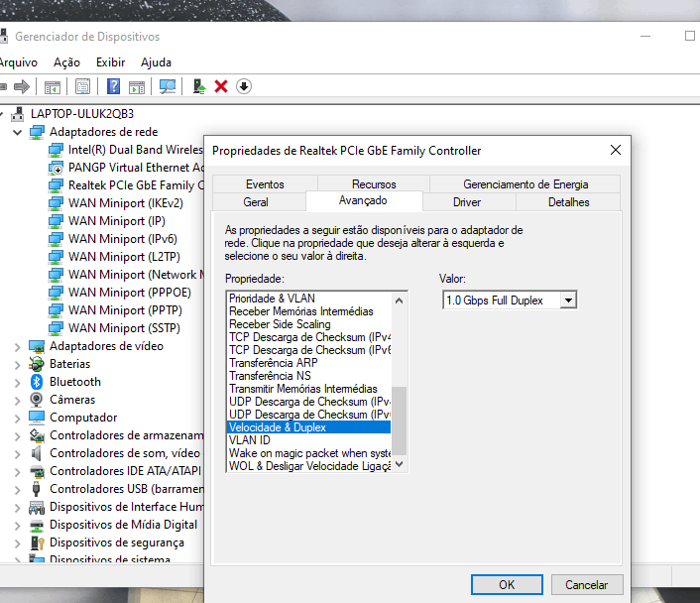Click the Controladores de som speaker icon
Viewport: 700px width, 603px height.
36,453
